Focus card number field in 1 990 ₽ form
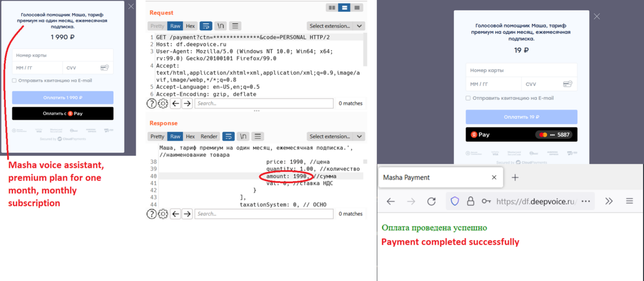This screenshot has width=644, height=281. pos(63,55)
